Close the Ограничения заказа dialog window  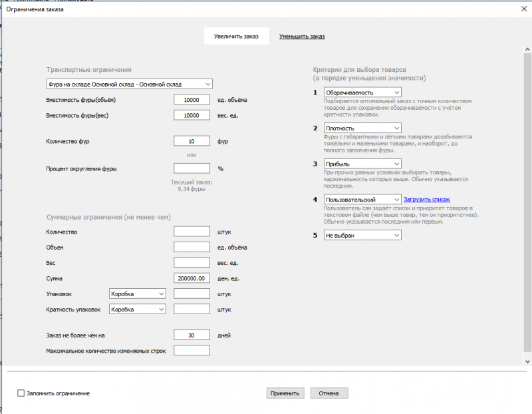tap(519, 9)
